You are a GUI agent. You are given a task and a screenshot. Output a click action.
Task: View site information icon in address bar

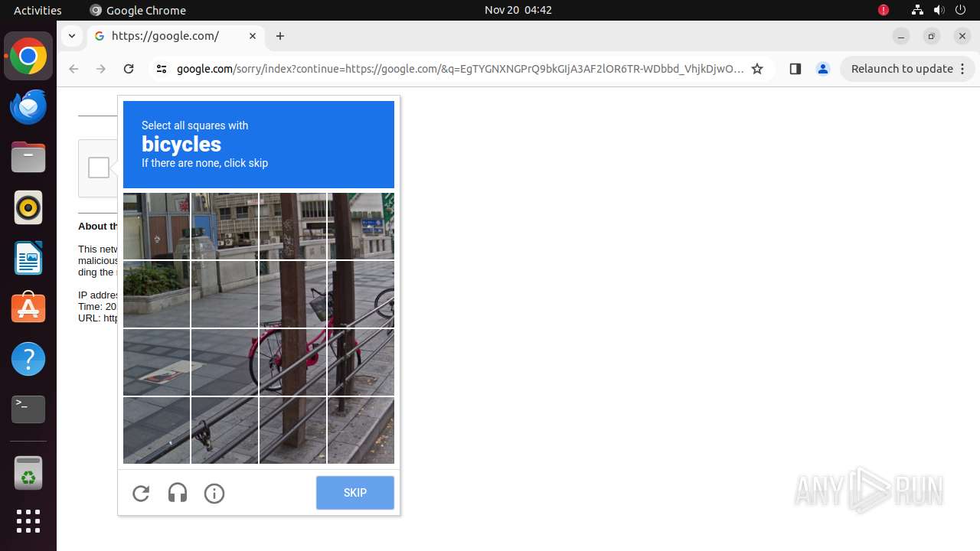point(161,69)
